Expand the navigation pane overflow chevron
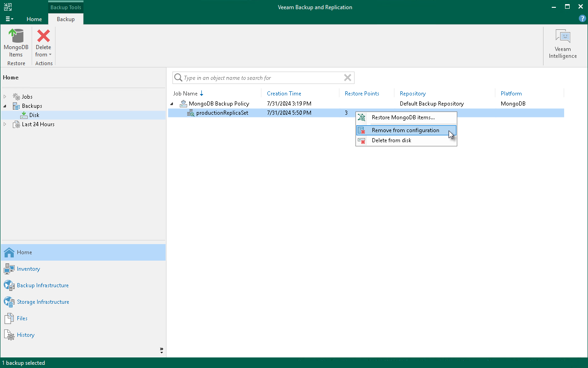The width and height of the screenshot is (588, 368). point(161,351)
